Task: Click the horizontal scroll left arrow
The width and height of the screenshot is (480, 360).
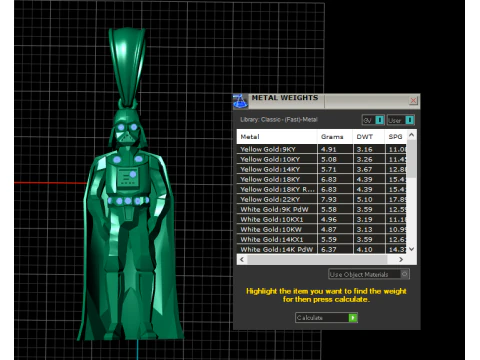Action: [x=242, y=259]
